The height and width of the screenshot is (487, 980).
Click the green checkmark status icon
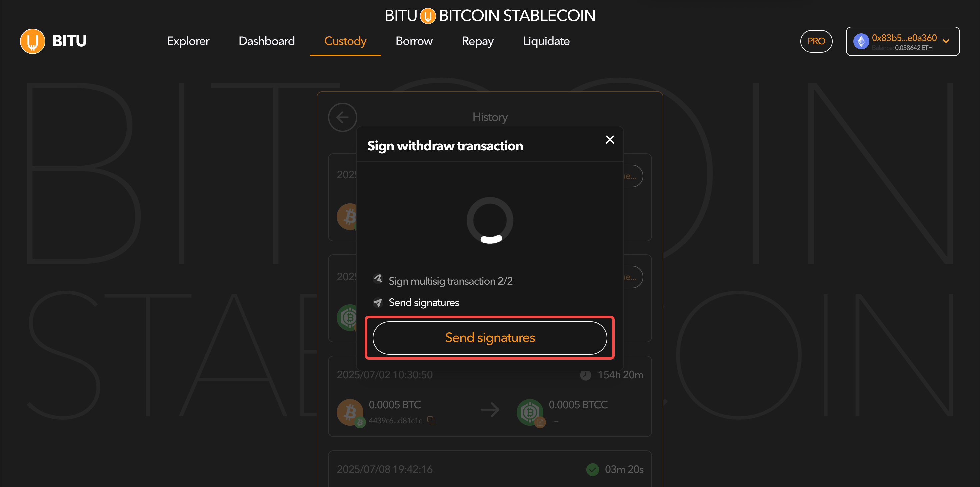tap(592, 470)
